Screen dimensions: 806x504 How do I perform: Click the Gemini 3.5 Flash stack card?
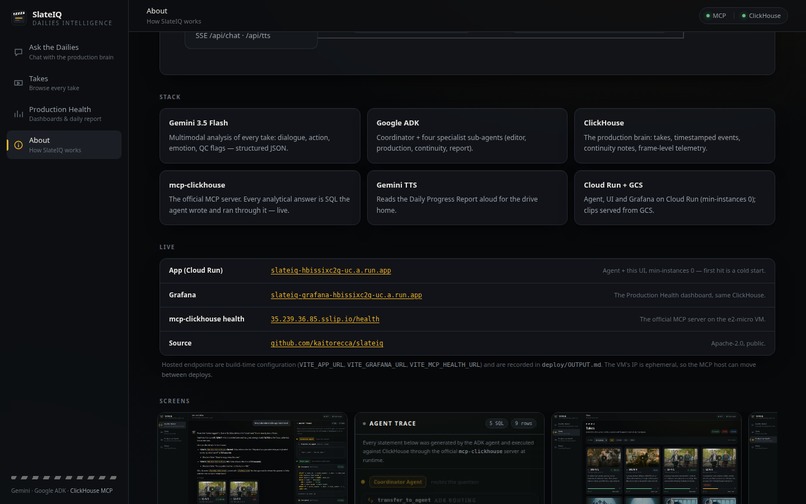point(260,136)
